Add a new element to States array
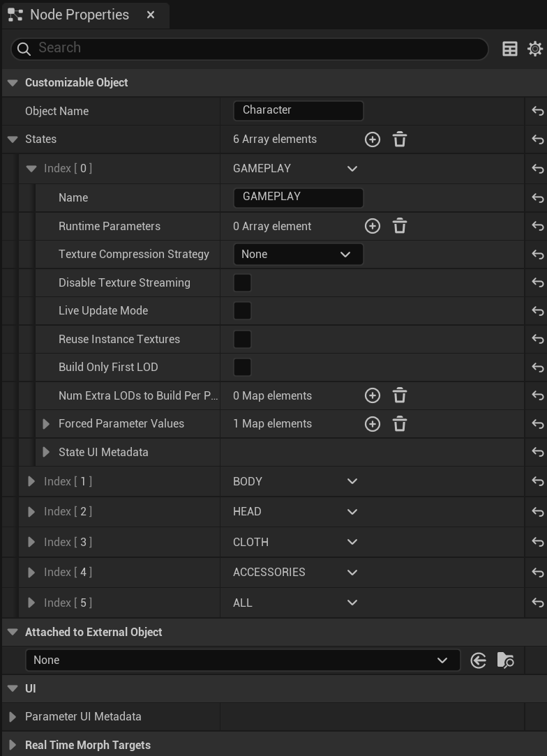Screen dimensions: 547x756 373,139
